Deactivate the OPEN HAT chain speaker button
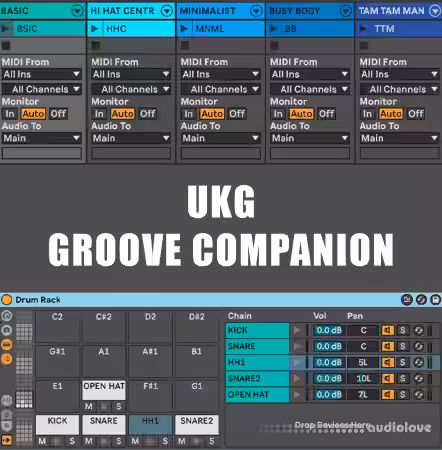 point(387,394)
